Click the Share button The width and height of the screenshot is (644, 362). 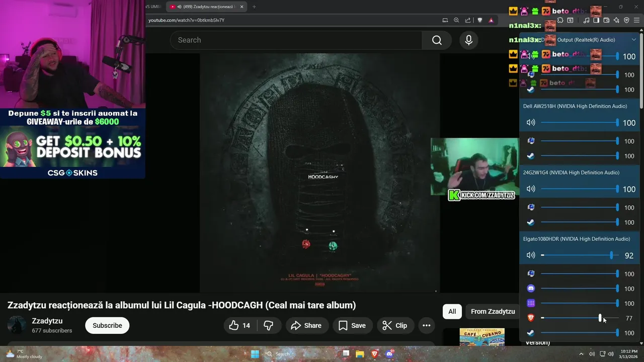click(x=306, y=325)
